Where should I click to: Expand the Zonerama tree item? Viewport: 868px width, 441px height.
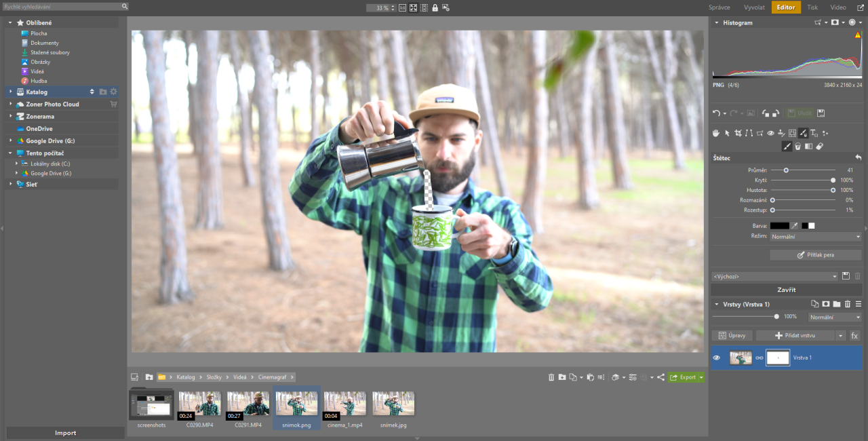tap(10, 117)
